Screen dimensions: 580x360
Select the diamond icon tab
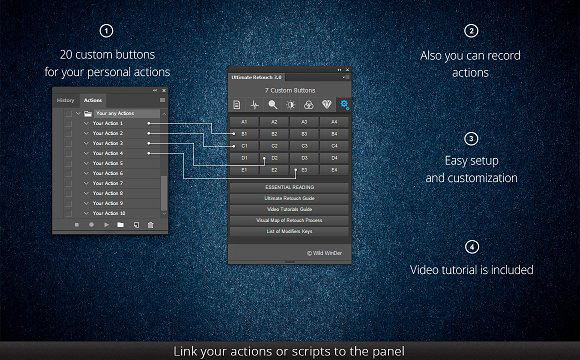coord(326,105)
